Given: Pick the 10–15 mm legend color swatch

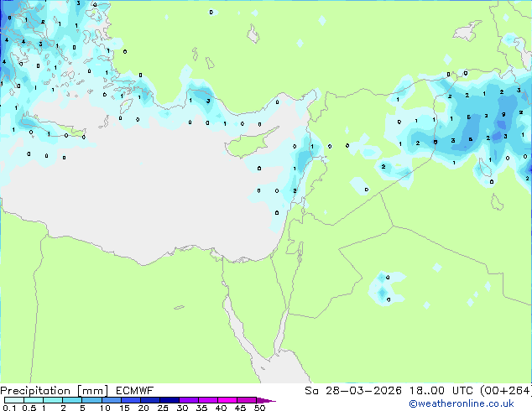Looking at the screenshot, I should point(112,400).
